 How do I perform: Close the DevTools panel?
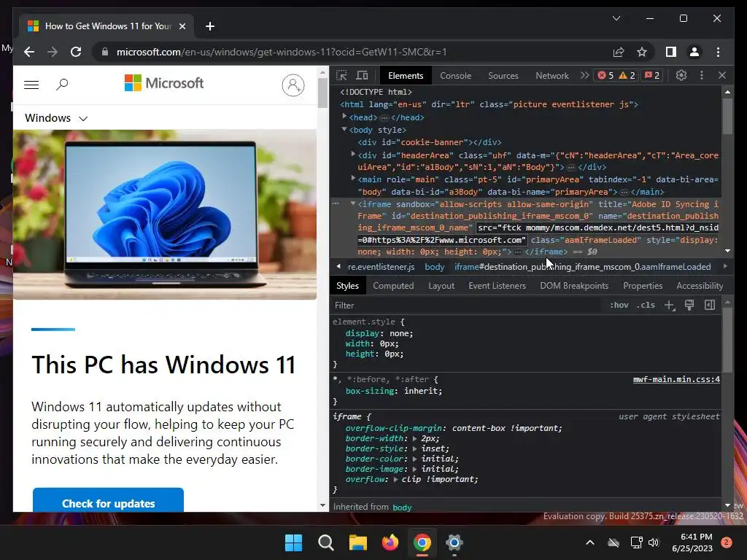click(722, 75)
